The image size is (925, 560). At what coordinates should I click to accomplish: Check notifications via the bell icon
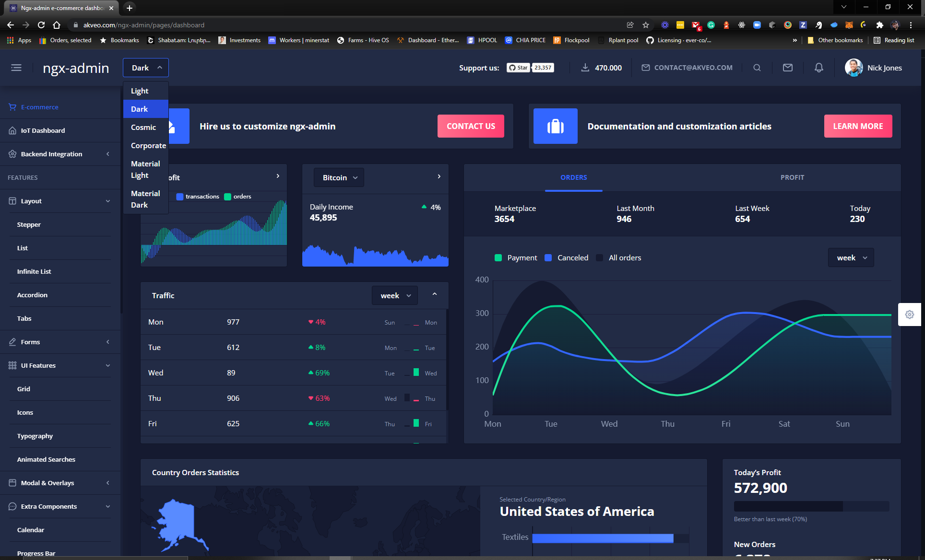(818, 68)
